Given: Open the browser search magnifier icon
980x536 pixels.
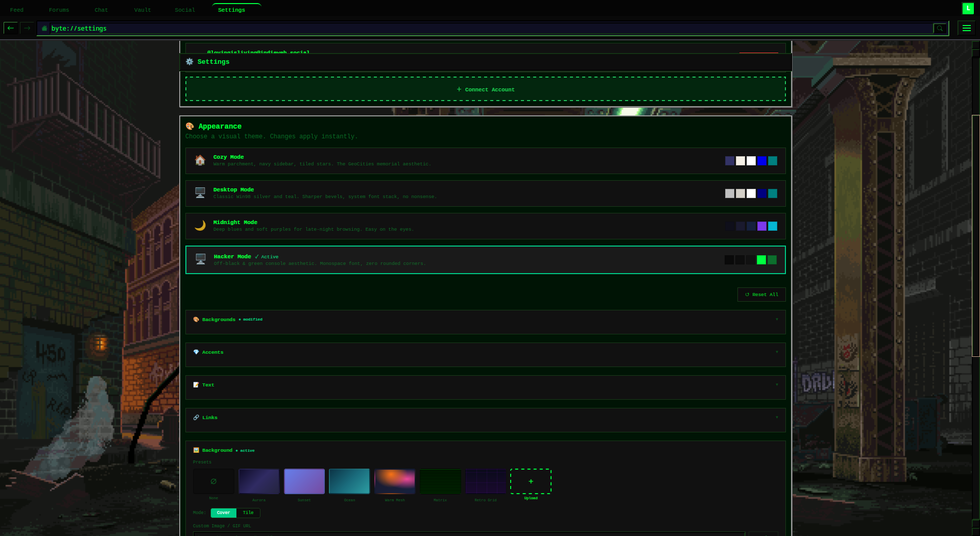Looking at the screenshot, I should click(940, 28).
